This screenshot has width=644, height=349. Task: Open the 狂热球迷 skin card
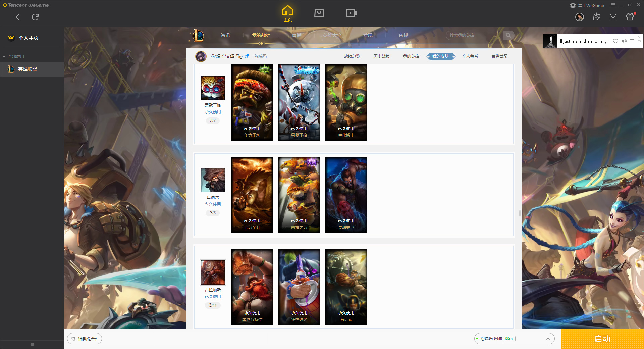[299, 287]
